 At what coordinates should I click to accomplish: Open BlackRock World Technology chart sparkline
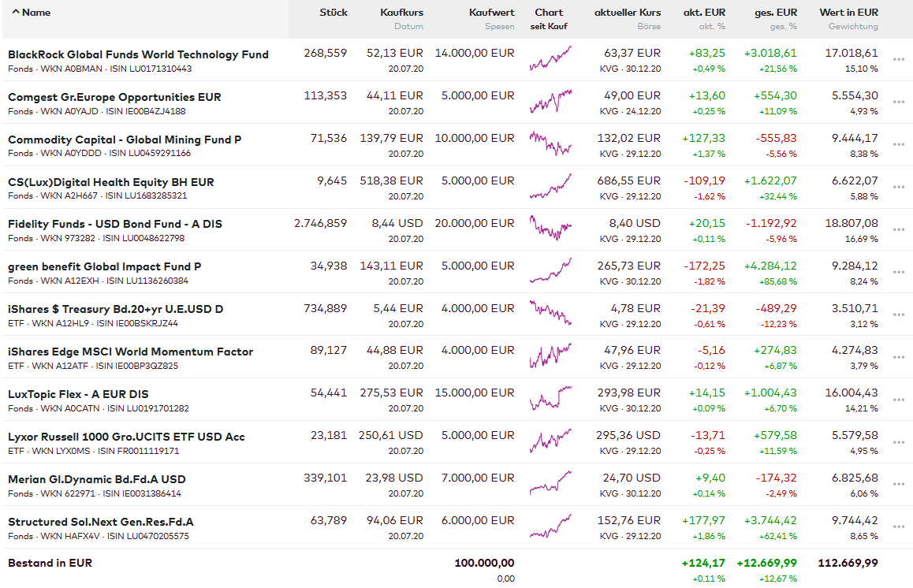pos(550,59)
